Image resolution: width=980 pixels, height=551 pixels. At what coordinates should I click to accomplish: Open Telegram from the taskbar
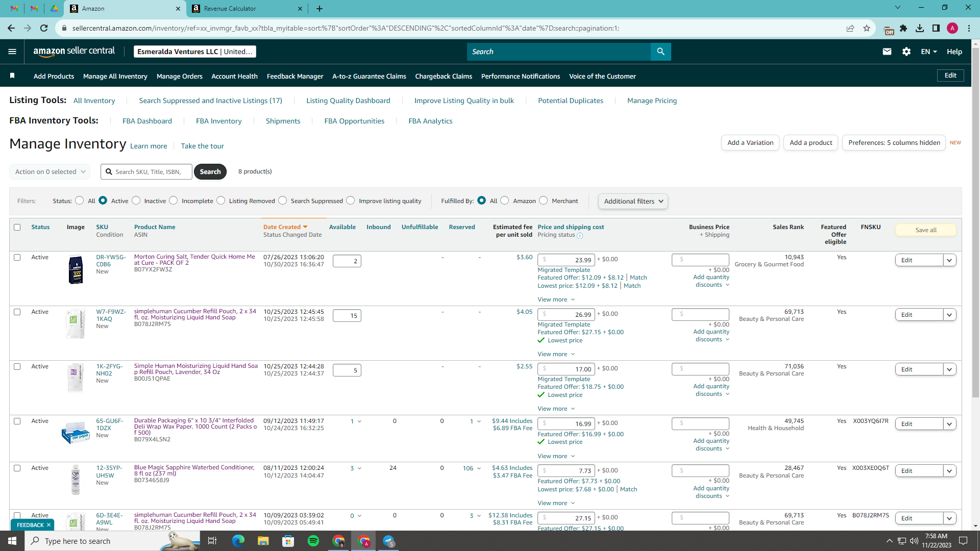[x=389, y=541]
